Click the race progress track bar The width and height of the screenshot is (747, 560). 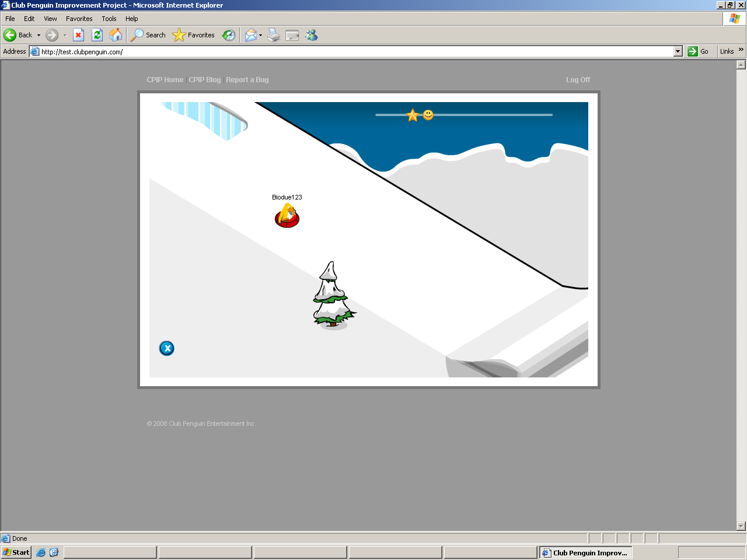[x=464, y=115]
